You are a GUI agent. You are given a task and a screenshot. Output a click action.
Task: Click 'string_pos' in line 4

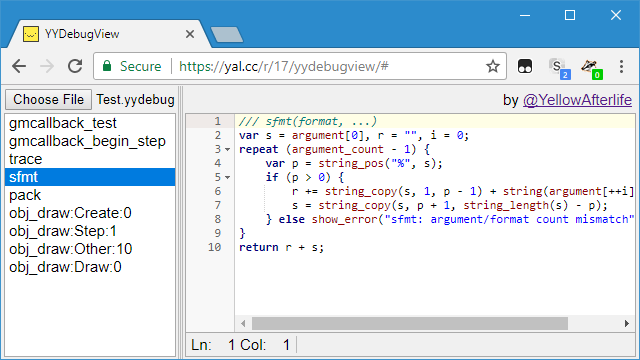[351, 163]
